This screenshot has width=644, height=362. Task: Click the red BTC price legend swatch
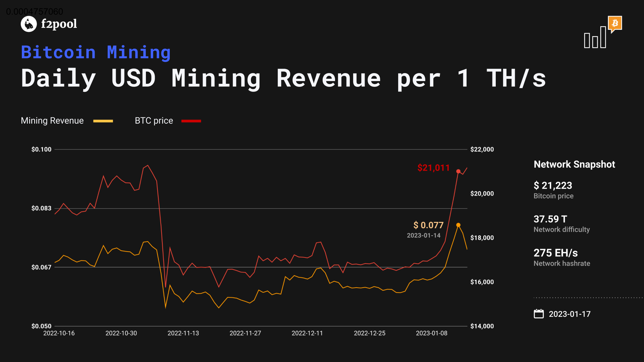coord(191,121)
